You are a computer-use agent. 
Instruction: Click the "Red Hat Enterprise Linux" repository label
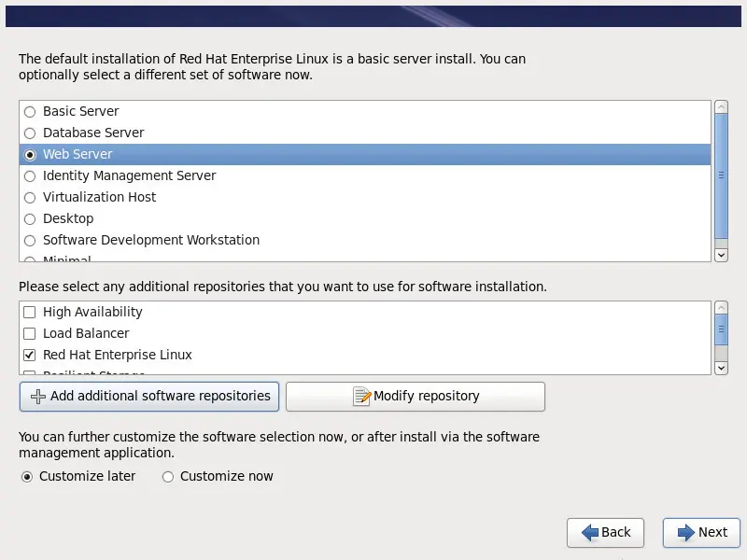click(x=118, y=355)
